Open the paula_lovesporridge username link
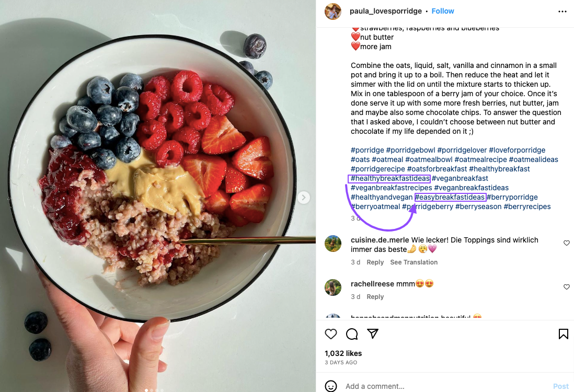Viewport: 574px width, 392px height. click(385, 11)
